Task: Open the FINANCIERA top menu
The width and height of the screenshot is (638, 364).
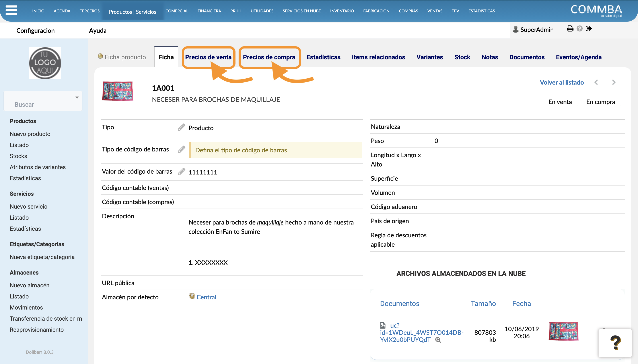Action: (209, 11)
